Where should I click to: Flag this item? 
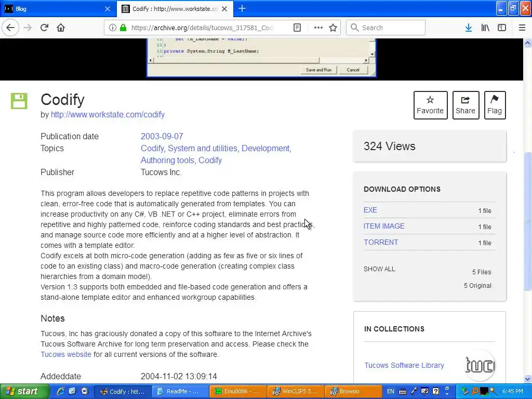coord(495,105)
